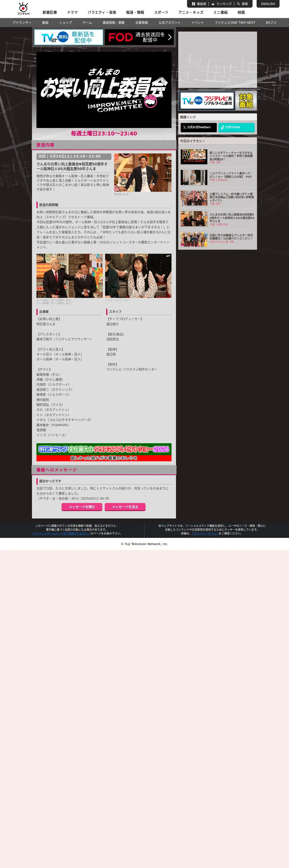The width and height of the screenshot is (289, 868).
Task: Open 名医に学ぶ血糖値 recommendation
Action: 218,239
